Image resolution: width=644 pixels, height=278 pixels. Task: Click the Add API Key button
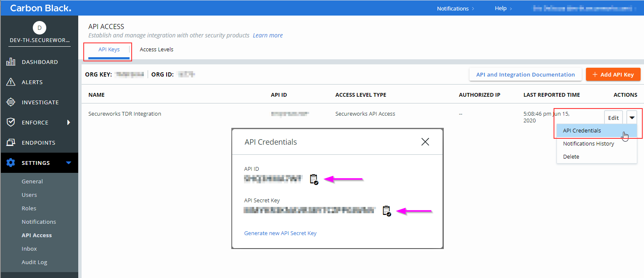(x=613, y=74)
